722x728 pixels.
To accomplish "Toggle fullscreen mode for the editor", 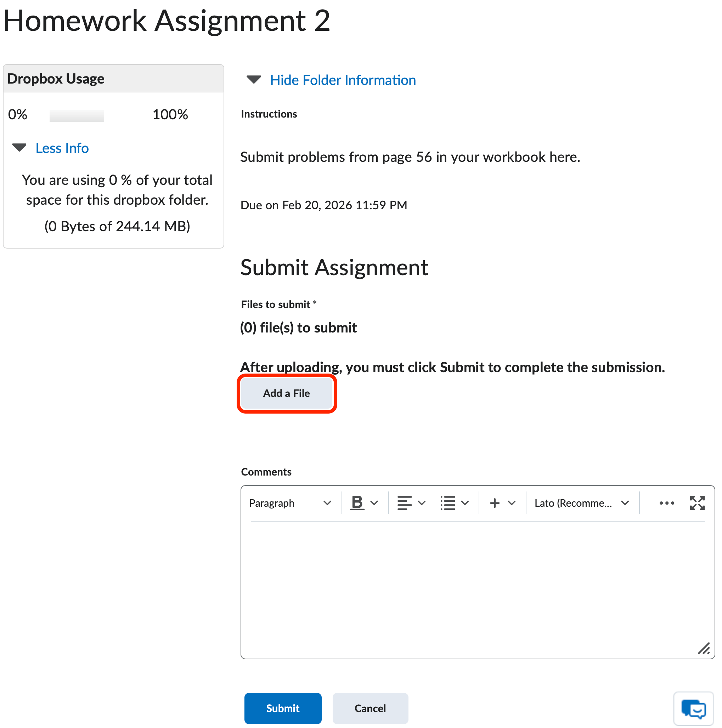I will pyautogui.click(x=697, y=502).
